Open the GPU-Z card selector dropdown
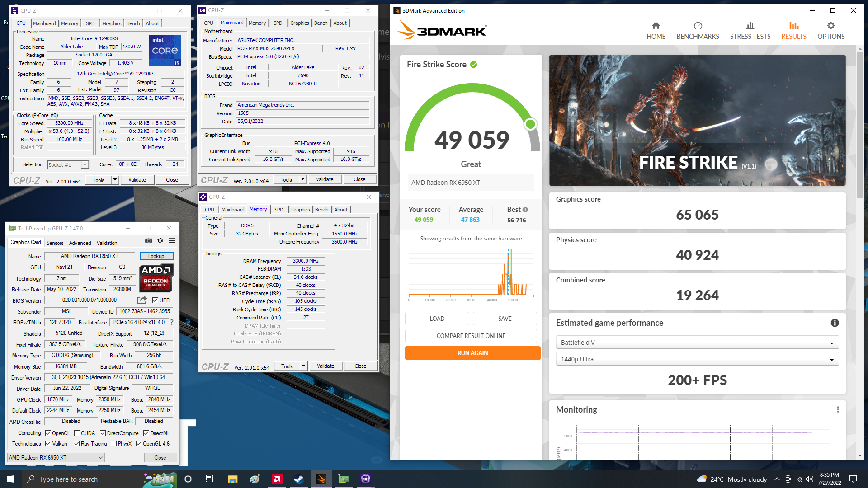 pyautogui.click(x=56, y=458)
